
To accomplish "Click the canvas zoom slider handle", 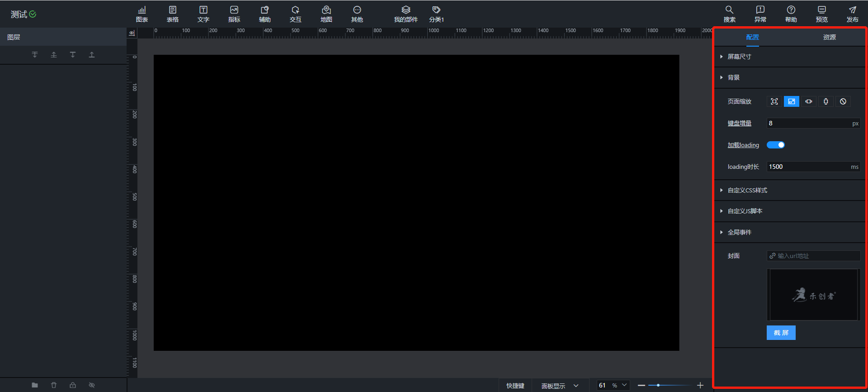I will click(x=658, y=385).
